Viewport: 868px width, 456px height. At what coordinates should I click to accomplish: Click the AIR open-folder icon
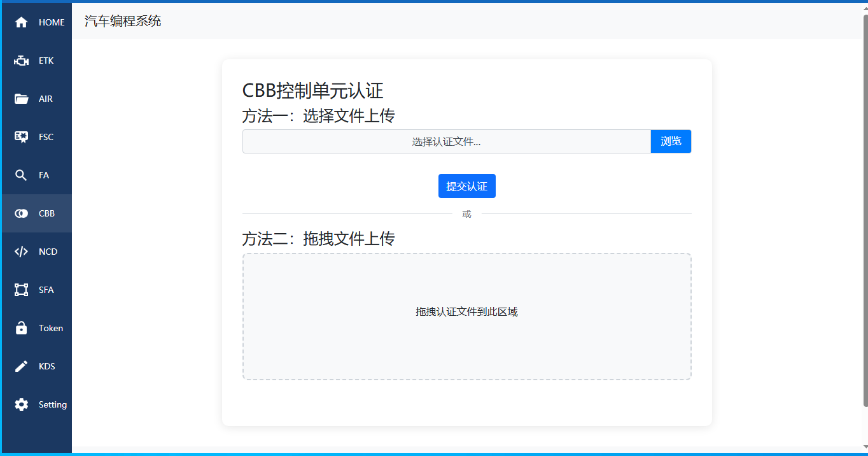[x=21, y=99]
